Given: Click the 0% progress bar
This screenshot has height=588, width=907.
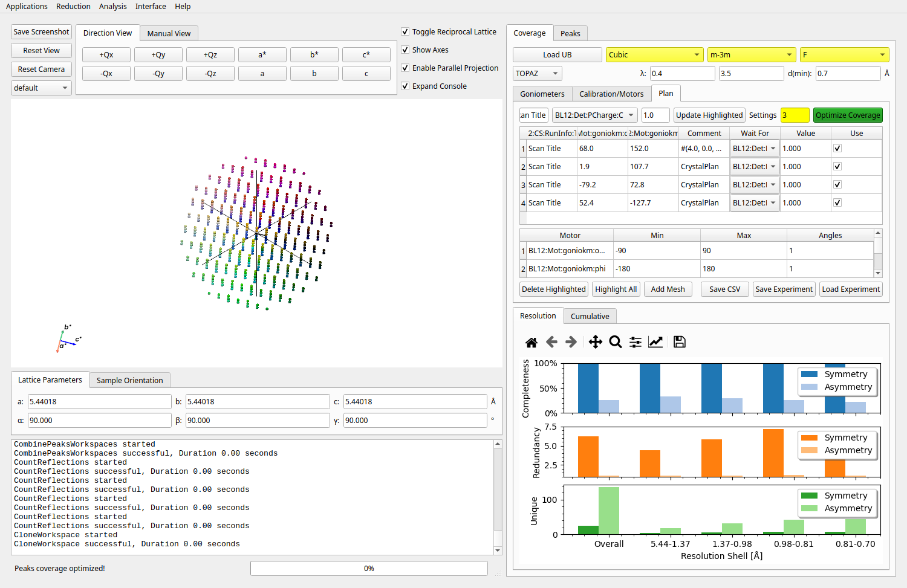Looking at the screenshot, I should tap(369, 568).
